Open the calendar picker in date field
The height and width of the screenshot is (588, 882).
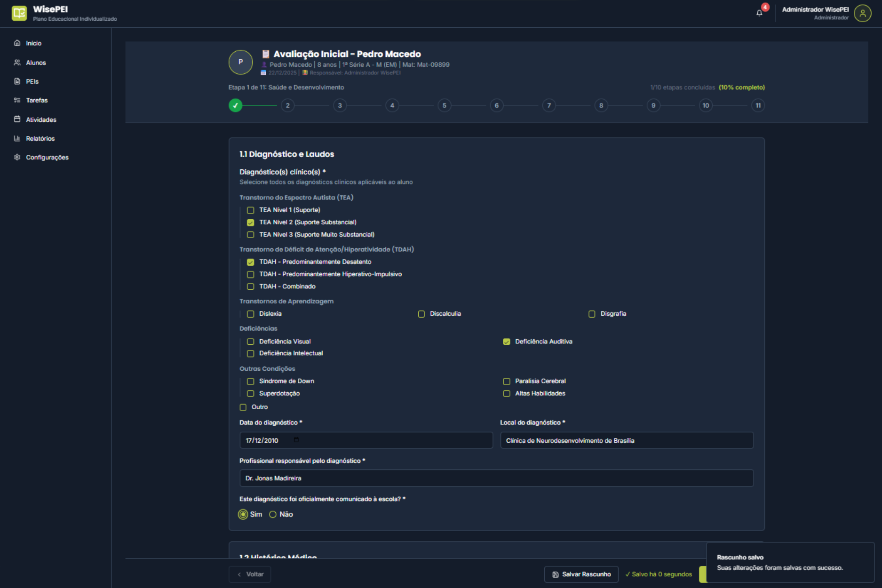(296, 440)
